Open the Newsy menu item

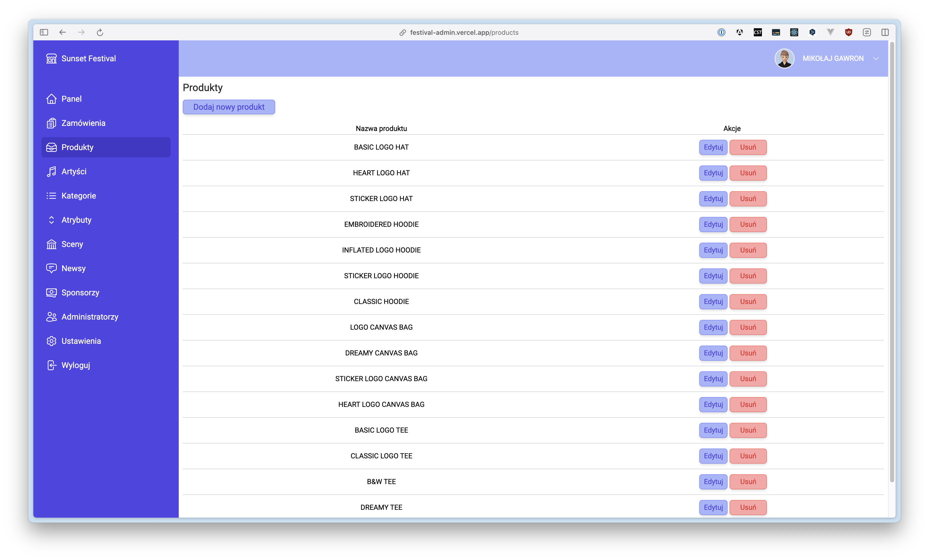pos(73,268)
